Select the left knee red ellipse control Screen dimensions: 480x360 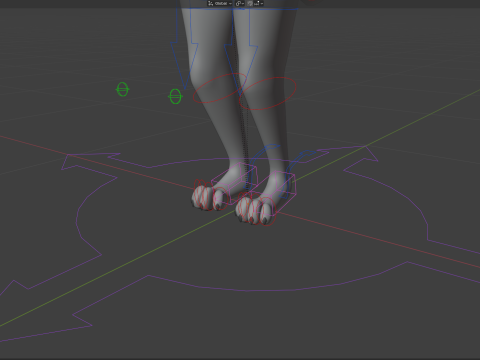219,88
